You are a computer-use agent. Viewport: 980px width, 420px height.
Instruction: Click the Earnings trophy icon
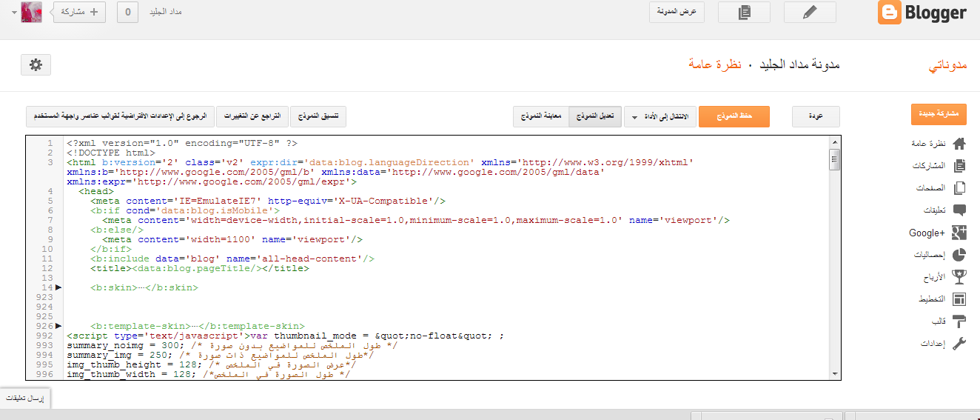click(x=959, y=277)
